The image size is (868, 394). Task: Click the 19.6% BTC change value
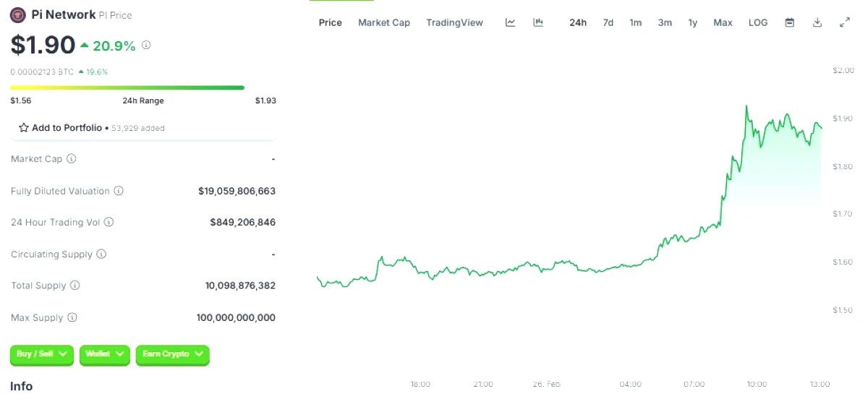[x=96, y=72]
